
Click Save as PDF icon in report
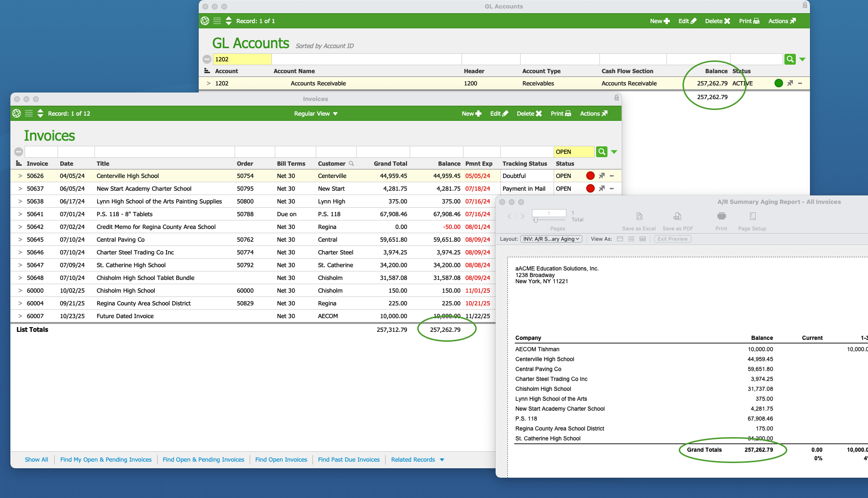pos(677,217)
